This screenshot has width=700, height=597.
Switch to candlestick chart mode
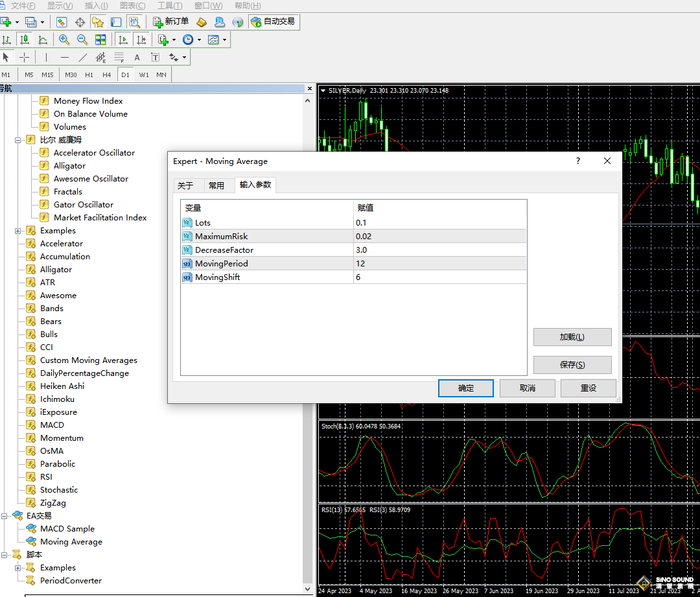[25, 40]
